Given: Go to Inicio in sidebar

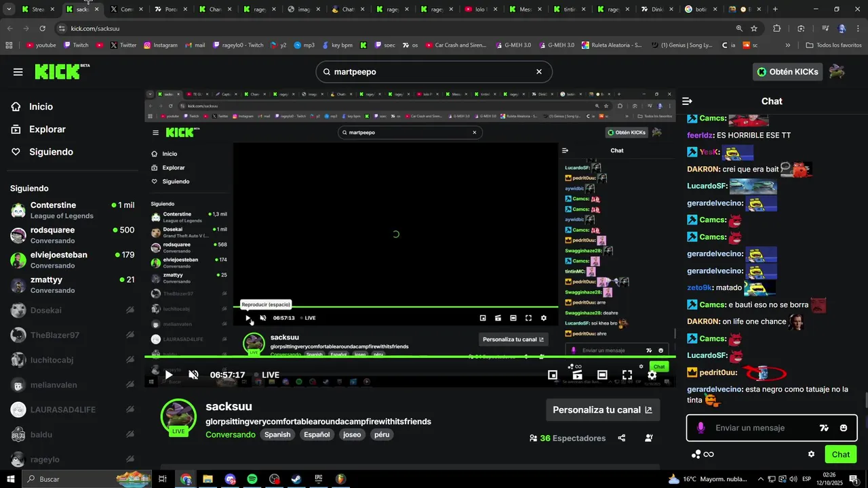Looking at the screenshot, I should click(41, 106).
